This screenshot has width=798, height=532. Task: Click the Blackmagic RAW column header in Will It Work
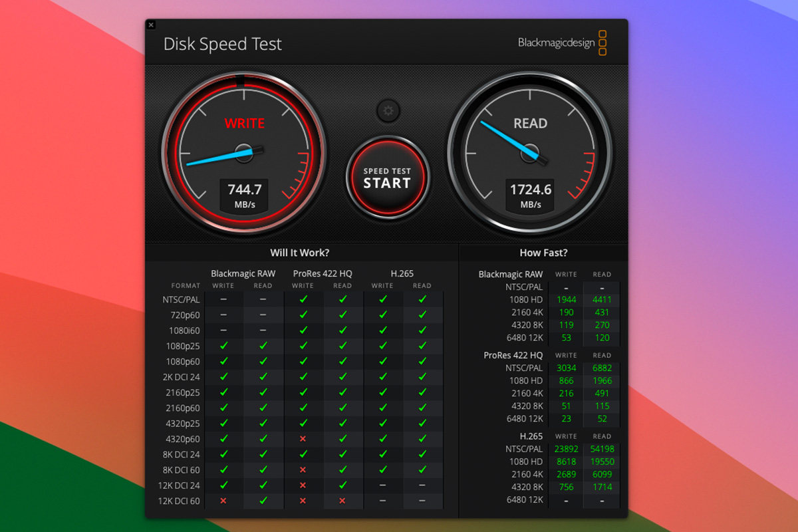click(243, 273)
